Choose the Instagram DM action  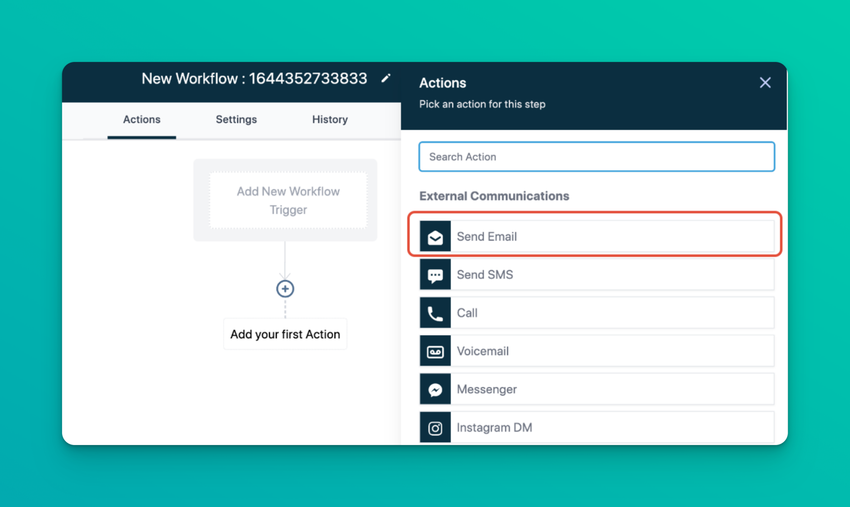(x=597, y=427)
